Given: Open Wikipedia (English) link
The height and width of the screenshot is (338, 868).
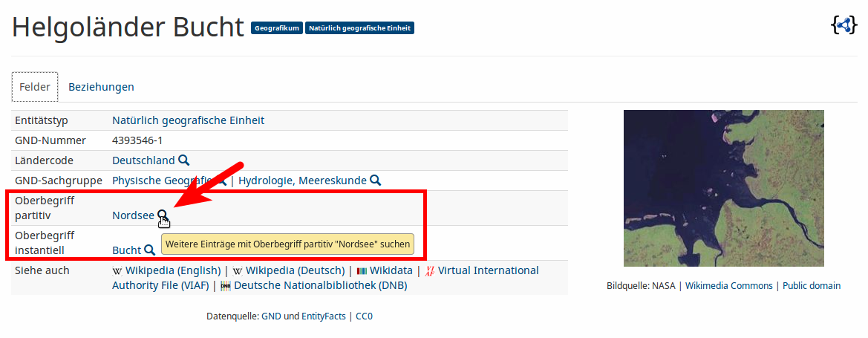Looking at the screenshot, I should click(172, 270).
